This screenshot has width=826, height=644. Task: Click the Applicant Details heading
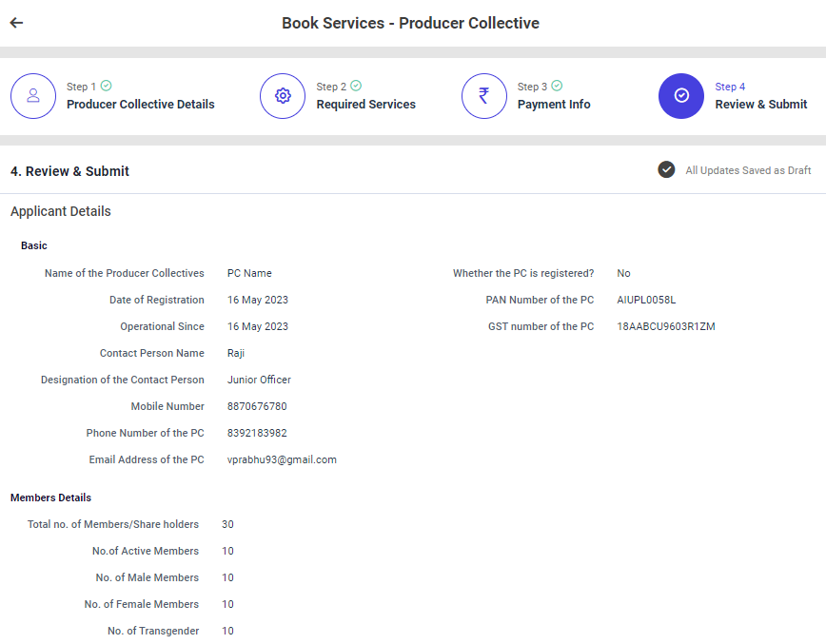pos(61,211)
